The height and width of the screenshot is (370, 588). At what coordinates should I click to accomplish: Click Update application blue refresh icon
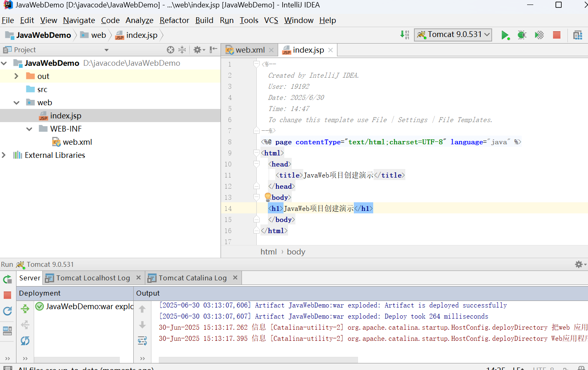point(7,311)
